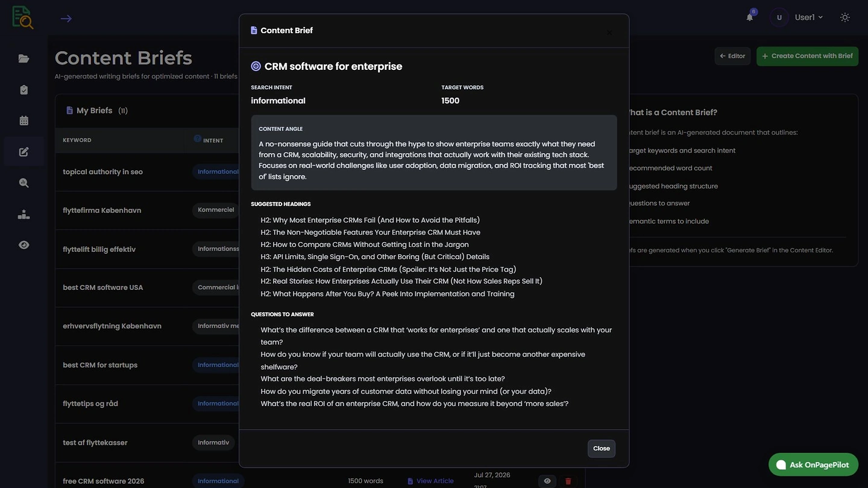
Task: Click question about real ROI of enterprise CRM
Action: click(x=414, y=404)
